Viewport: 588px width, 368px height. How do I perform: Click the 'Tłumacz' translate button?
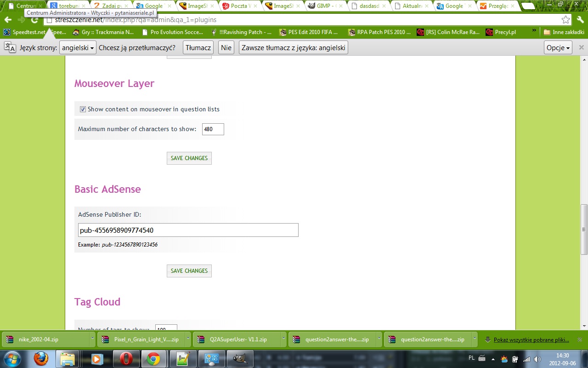pos(198,48)
